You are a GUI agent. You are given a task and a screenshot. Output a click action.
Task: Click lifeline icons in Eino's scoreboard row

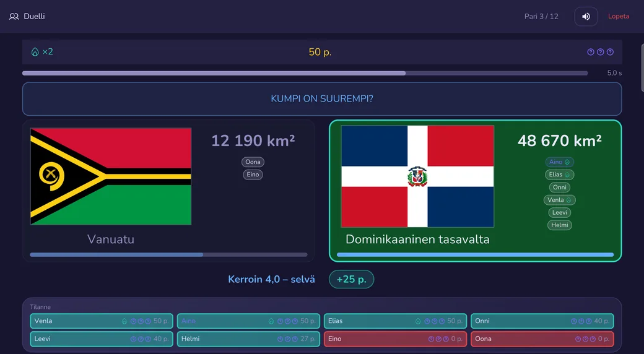[438, 339]
